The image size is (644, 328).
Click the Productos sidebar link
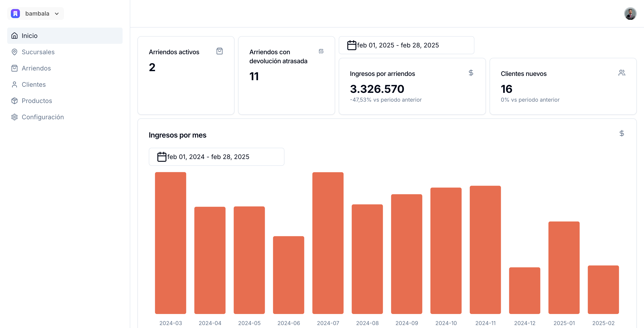pyautogui.click(x=37, y=101)
